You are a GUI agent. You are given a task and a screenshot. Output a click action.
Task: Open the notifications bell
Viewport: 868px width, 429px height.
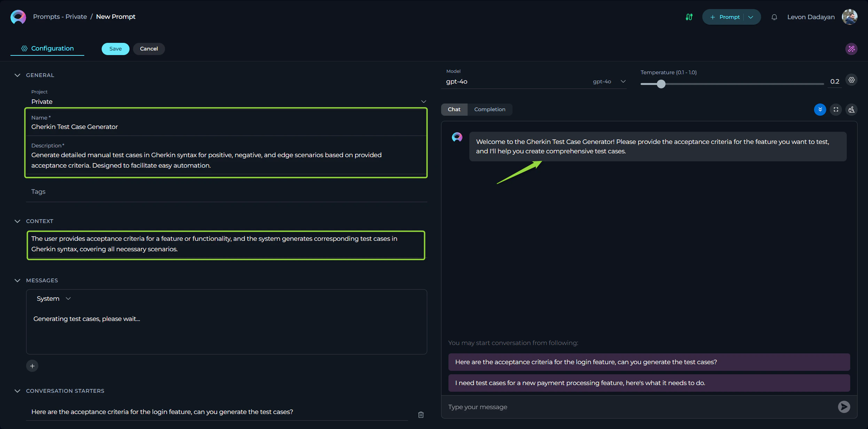(x=774, y=17)
